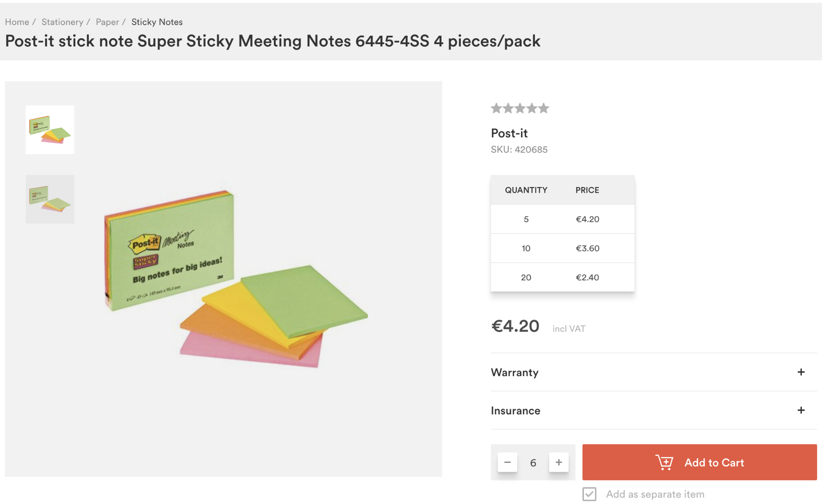Select the quantity 20 price row

coord(563,277)
